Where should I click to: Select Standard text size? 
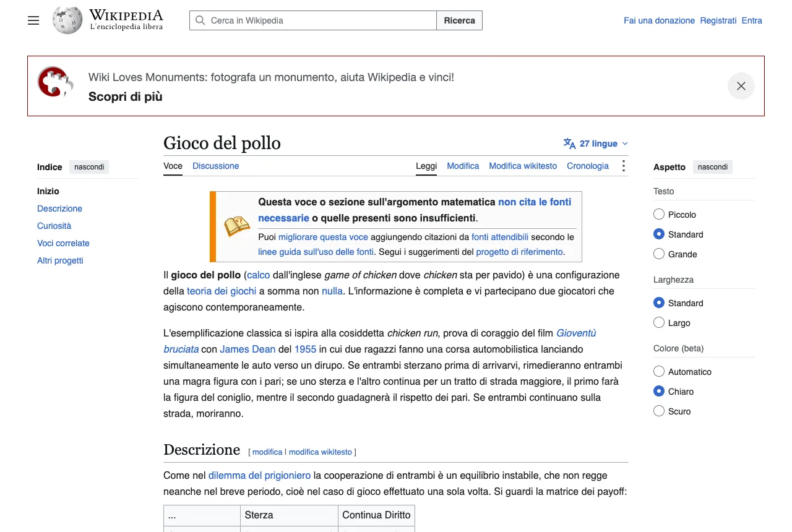[659, 234]
